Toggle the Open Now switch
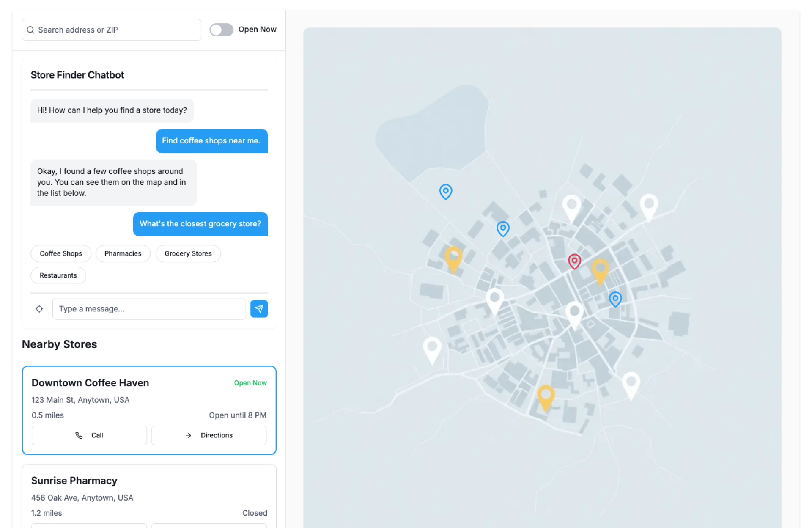Image resolution: width=812 pixels, height=528 pixels. click(221, 30)
